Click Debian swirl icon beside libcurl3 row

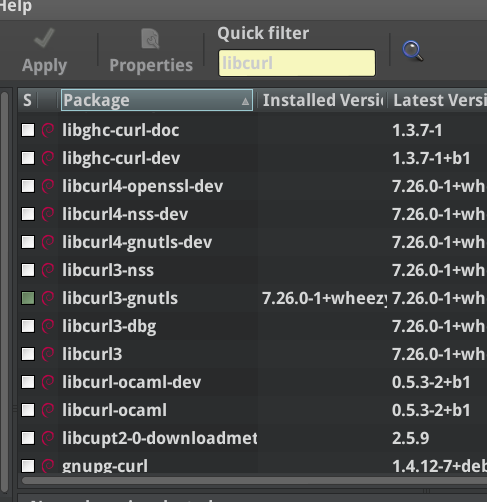tap(48, 354)
